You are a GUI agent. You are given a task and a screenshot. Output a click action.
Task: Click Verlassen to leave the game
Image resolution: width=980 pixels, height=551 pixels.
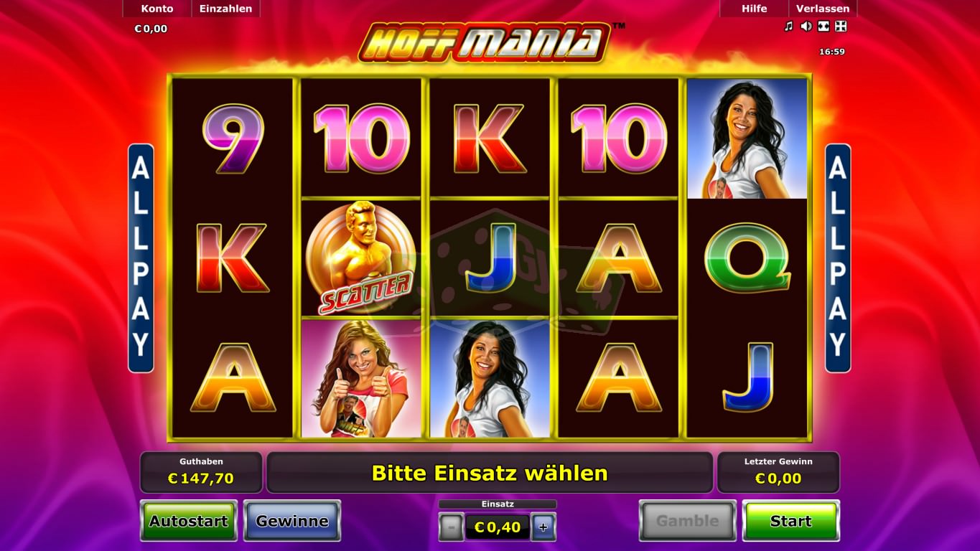coord(823,9)
